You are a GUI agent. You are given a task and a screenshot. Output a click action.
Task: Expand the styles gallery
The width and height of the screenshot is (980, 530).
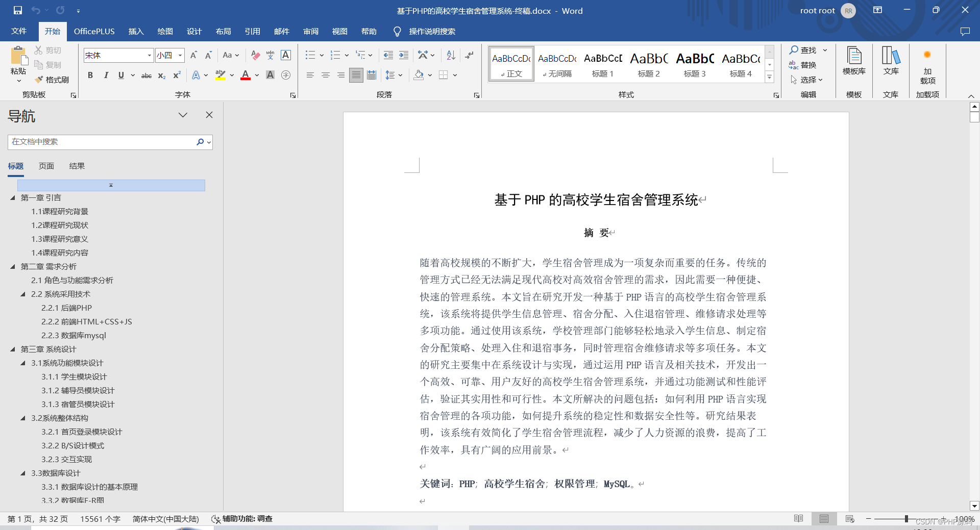pos(770,78)
